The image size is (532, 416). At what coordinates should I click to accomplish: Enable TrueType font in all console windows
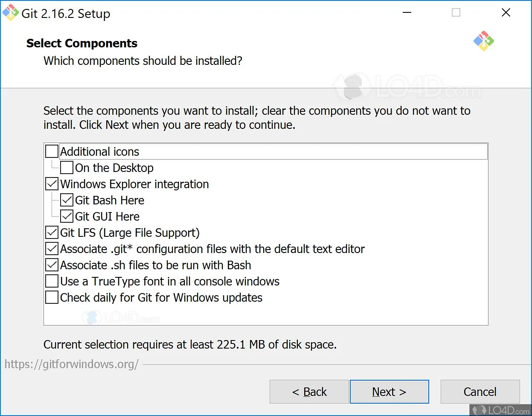[52, 281]
